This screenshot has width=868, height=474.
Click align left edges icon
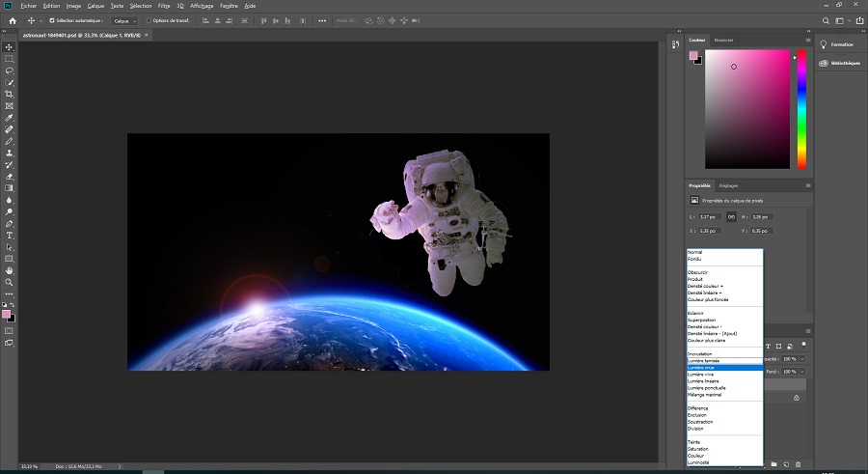click(x=205, y=20)
